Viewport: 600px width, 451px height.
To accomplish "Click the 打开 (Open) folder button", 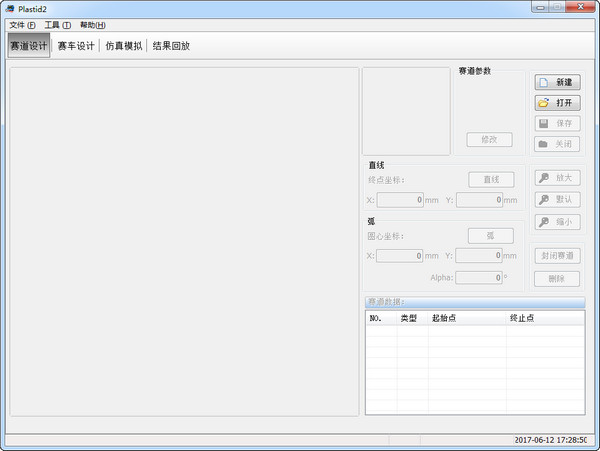I will [x=557, y=102].
